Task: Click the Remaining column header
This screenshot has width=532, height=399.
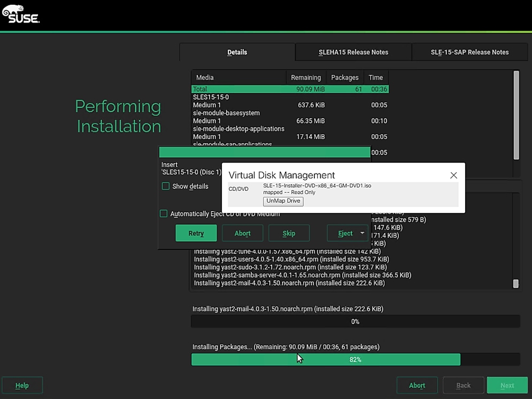Action: point(306,78)
